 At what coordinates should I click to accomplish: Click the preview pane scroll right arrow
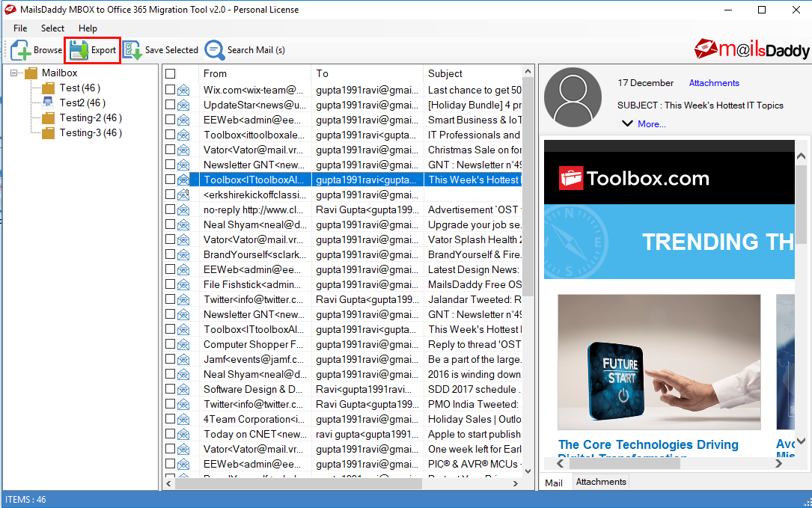pos(778,464)
